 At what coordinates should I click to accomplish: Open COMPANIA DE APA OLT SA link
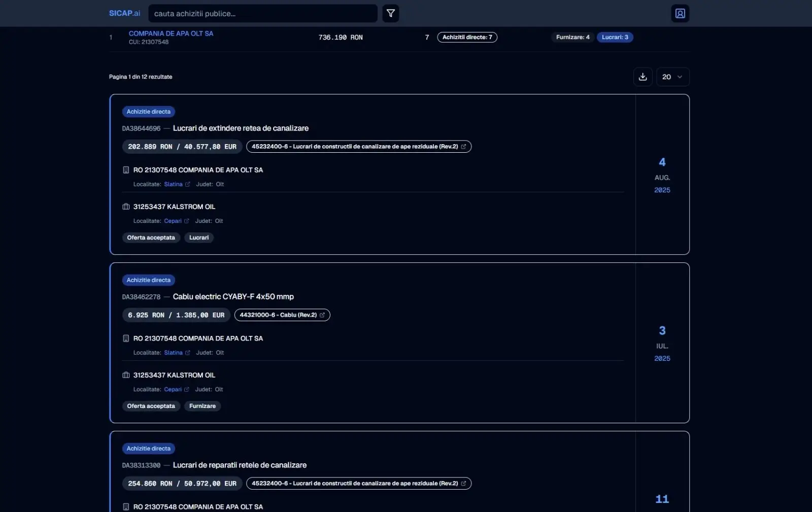point(171,33)
